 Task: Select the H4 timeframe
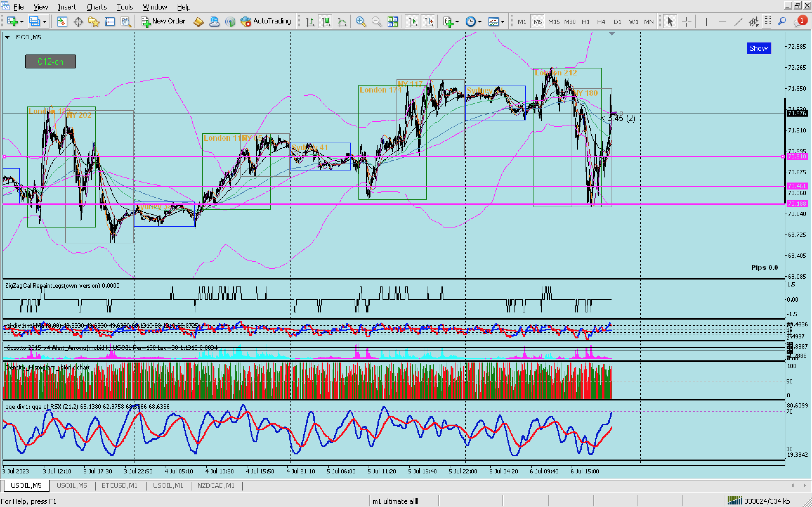click(x=601, y=22)
